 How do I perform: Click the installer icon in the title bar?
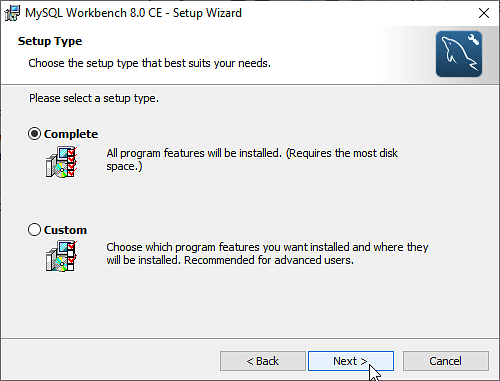coord(12,13)
